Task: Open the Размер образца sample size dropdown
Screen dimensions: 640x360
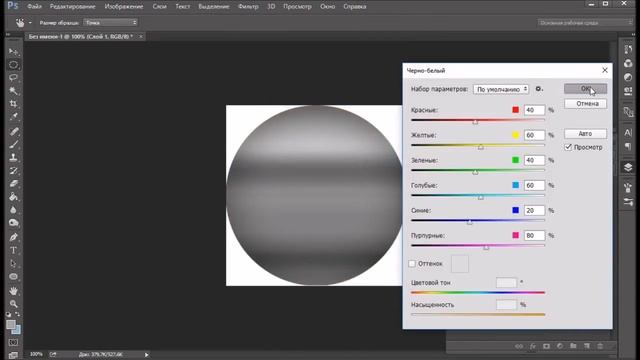Action: point(110,22)
